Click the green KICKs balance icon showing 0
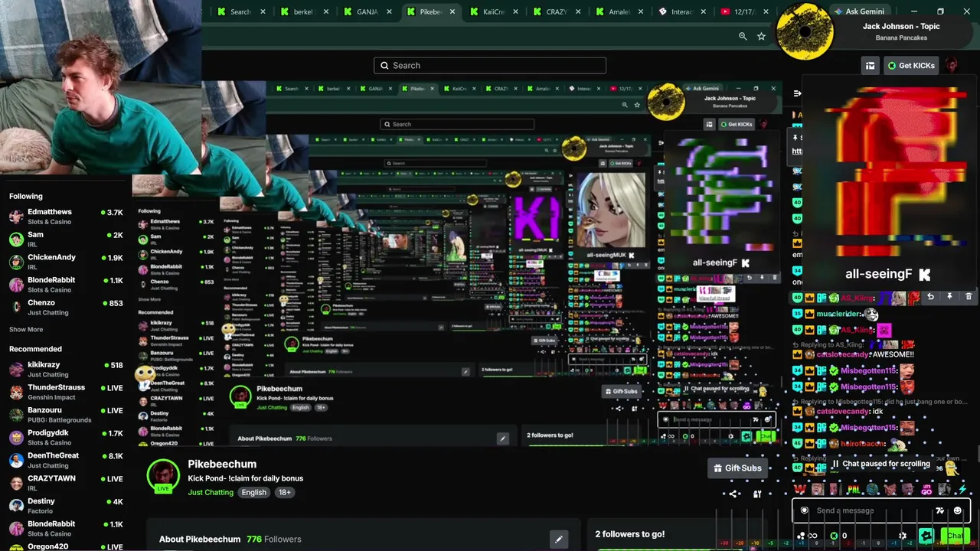The width and height of the screenshot is (980, 551). click(x=834, y=536)
